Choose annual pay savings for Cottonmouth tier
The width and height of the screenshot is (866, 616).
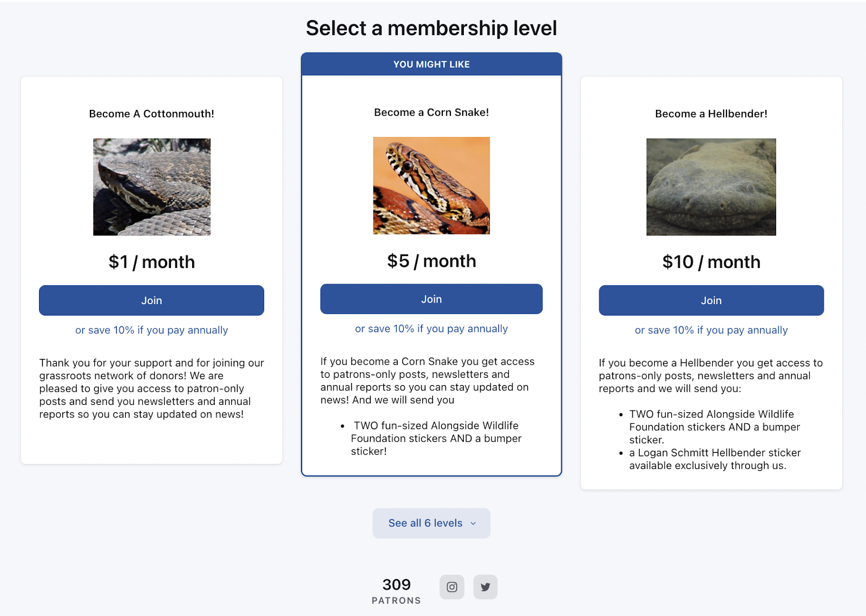pyautogui.click(x=152, y=330)
